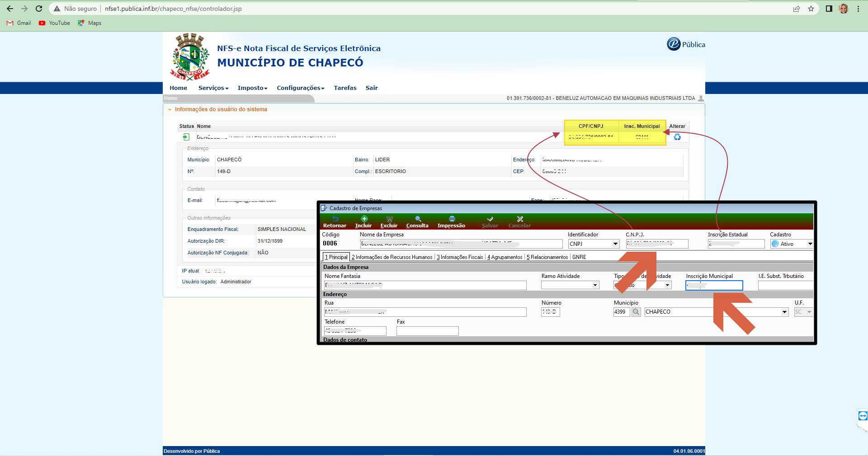Click the SIMPLES NACIONAL value
Image resolution: width=868 pixels, height=456 pixels.
tap(282, 230)
